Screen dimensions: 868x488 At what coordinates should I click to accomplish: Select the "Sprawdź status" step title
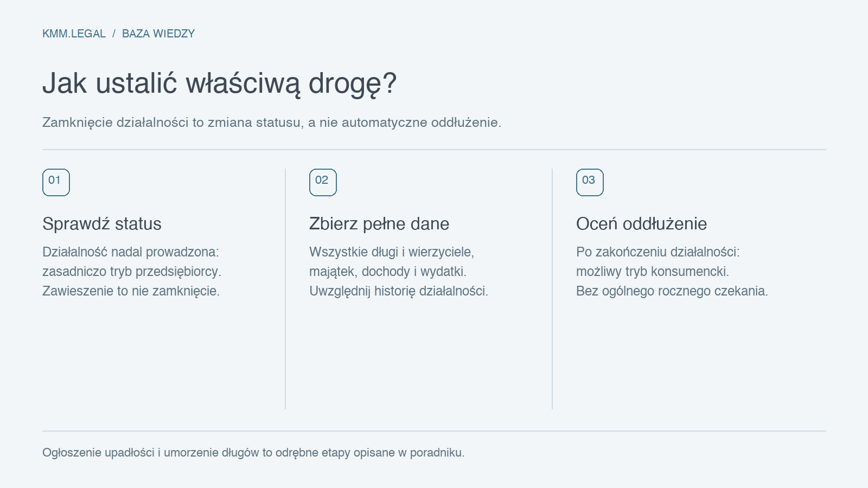click(x=102, y=224)
